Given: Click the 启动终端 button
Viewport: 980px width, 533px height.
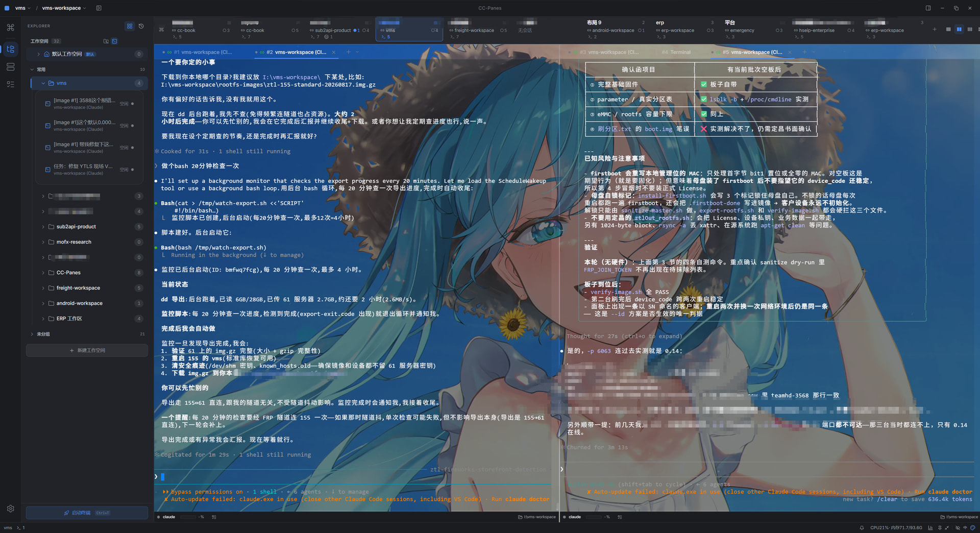Looking at the screenshot, I should 87,513.
